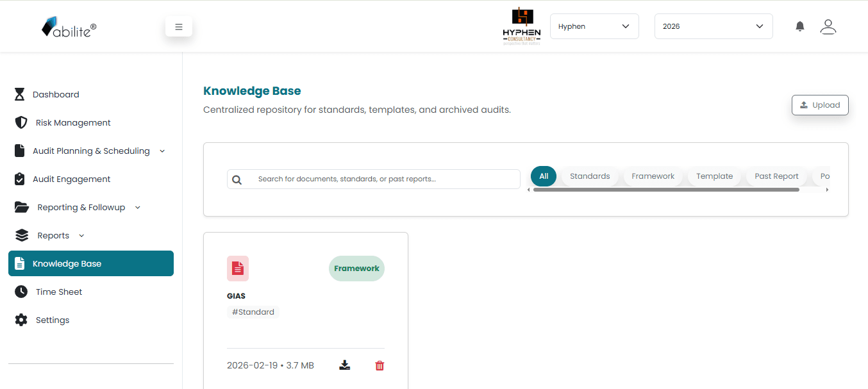Click the filter tabs horizontal scrollbar
Screen dimensions: 868x389
666,190
